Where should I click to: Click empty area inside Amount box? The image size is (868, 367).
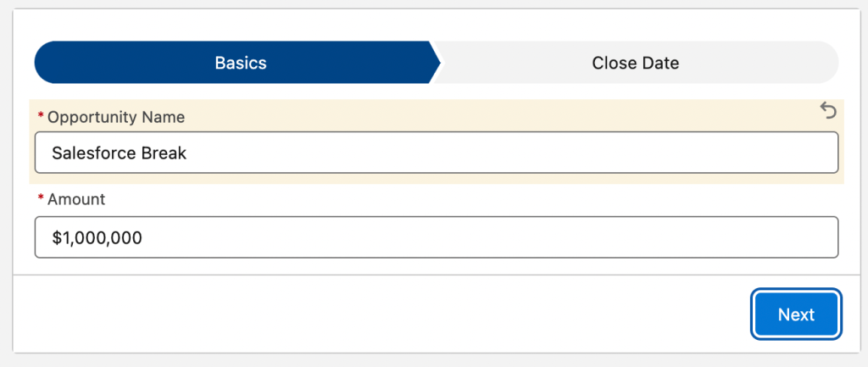[487, 237]
